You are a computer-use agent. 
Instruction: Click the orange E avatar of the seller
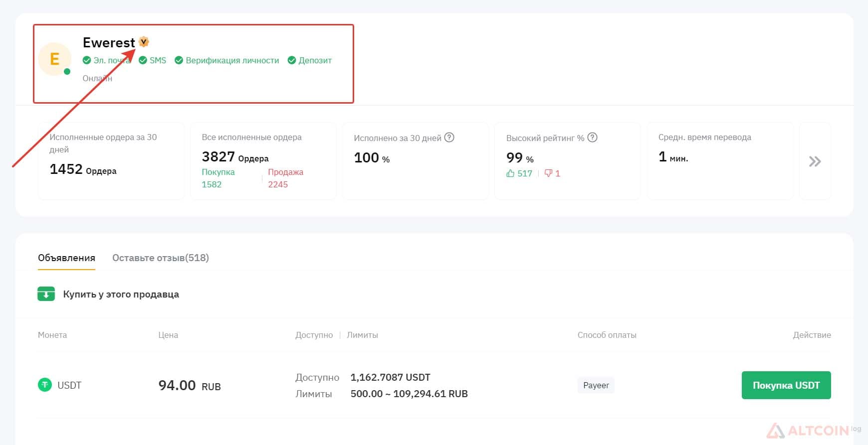coord(55,59)
